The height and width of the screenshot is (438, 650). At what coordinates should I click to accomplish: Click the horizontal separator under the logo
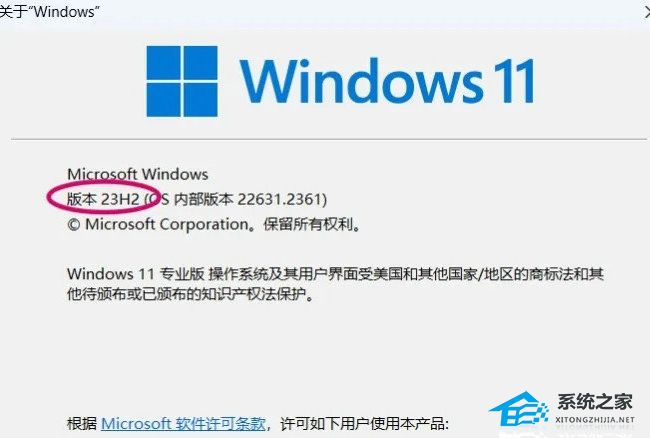[328, 139]
